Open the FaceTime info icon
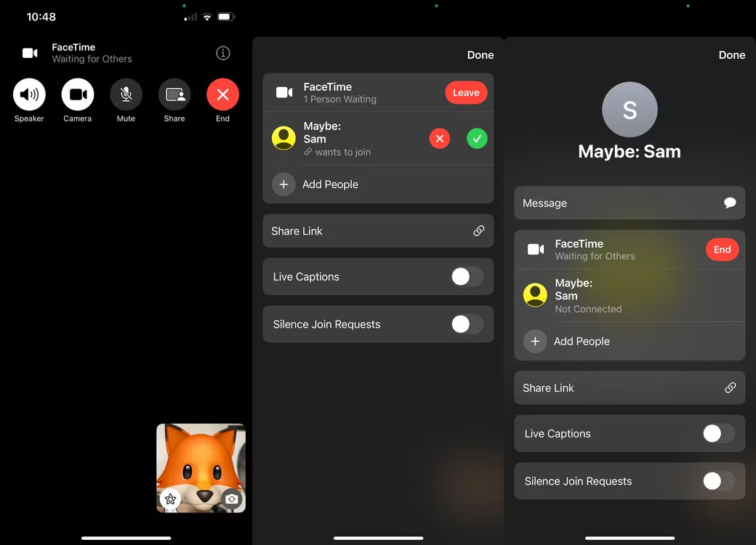 pos(222,53)
